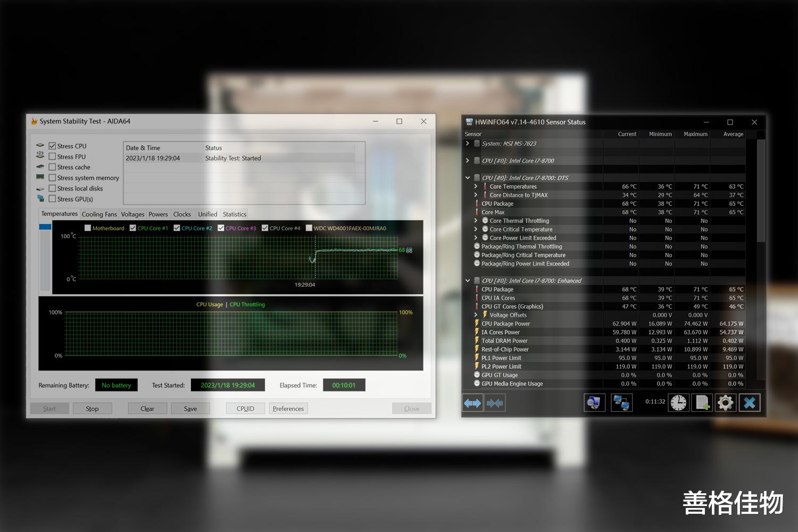The image size is (798, 532).
Task: Show the Motherboard temperature graph line
Action: (x=88, y=228)
